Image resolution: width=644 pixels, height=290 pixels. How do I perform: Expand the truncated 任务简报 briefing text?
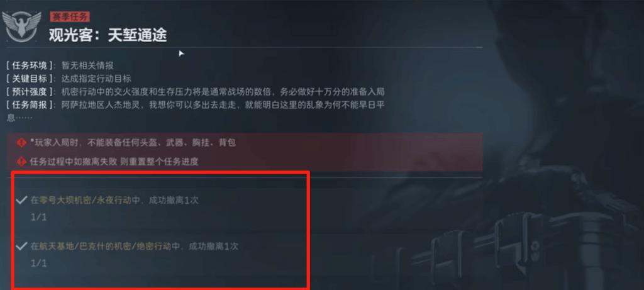tap(196, 111)
